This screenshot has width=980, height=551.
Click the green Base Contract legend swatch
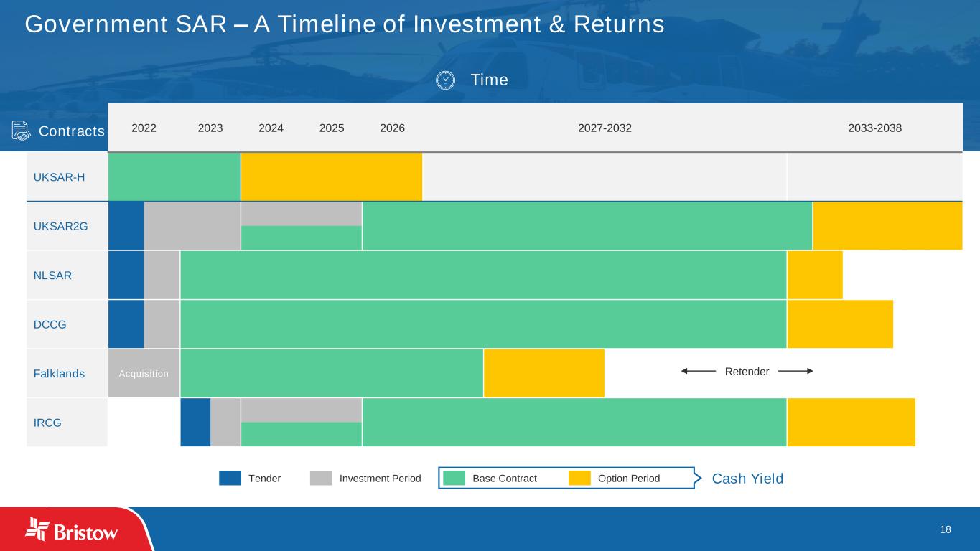[x=454, y=478]
